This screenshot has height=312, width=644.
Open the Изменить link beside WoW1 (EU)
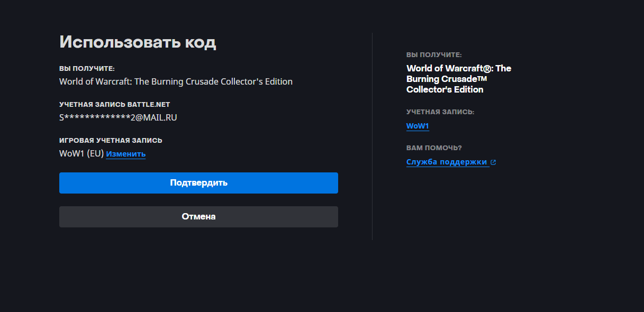point(125,154)
